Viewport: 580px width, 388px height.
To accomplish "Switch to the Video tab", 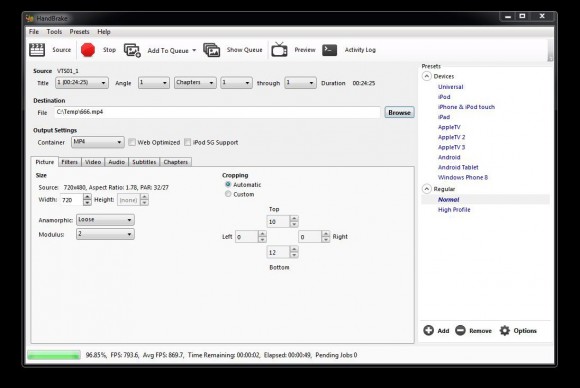I will tap(93, 162).
